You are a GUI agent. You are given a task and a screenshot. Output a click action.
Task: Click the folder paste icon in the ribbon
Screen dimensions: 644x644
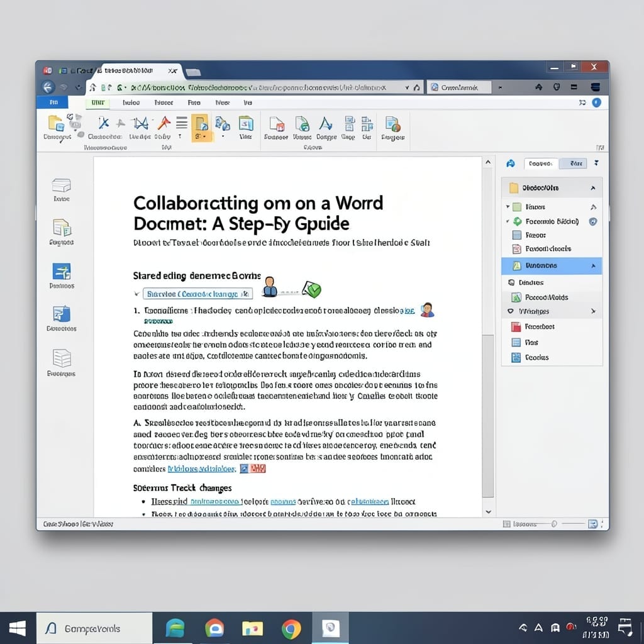[56, 123]
